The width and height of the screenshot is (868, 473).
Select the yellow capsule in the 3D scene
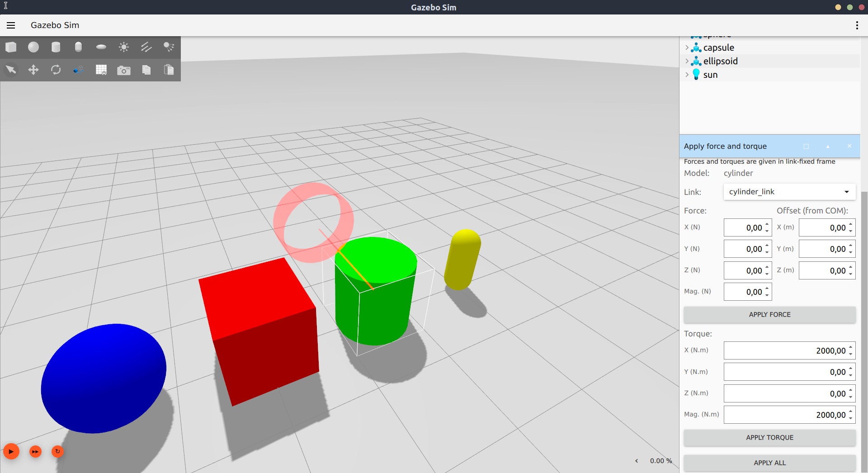(462, 260)
